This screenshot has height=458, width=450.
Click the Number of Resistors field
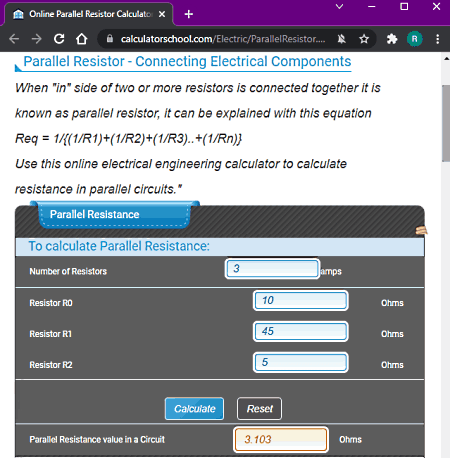pyautogui.click(x=272, y=269)
